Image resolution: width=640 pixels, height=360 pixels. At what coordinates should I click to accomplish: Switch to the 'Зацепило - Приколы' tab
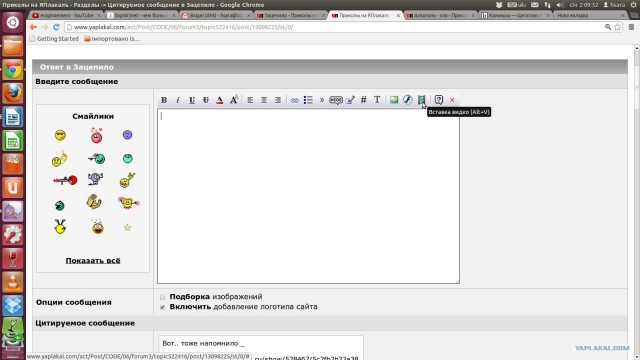(291, 15)
